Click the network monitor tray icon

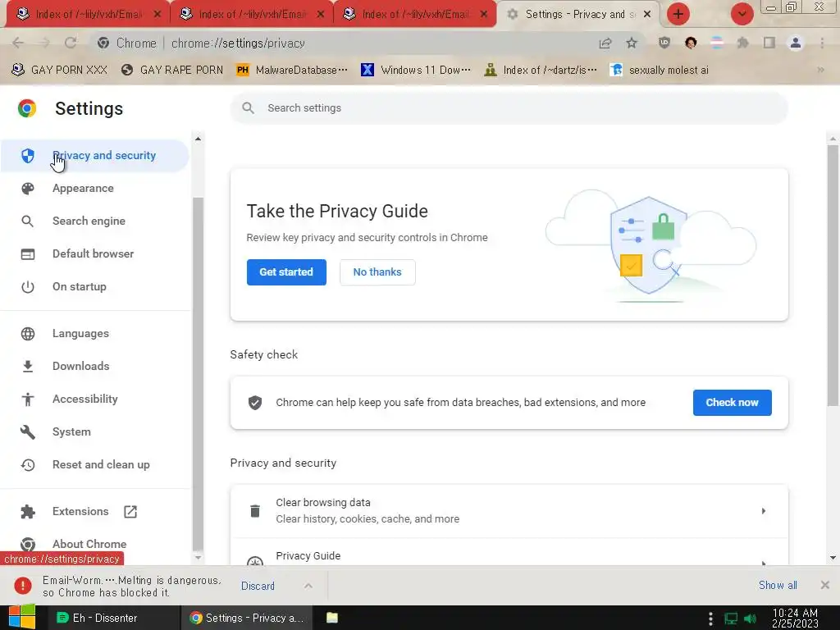[731, 619]
